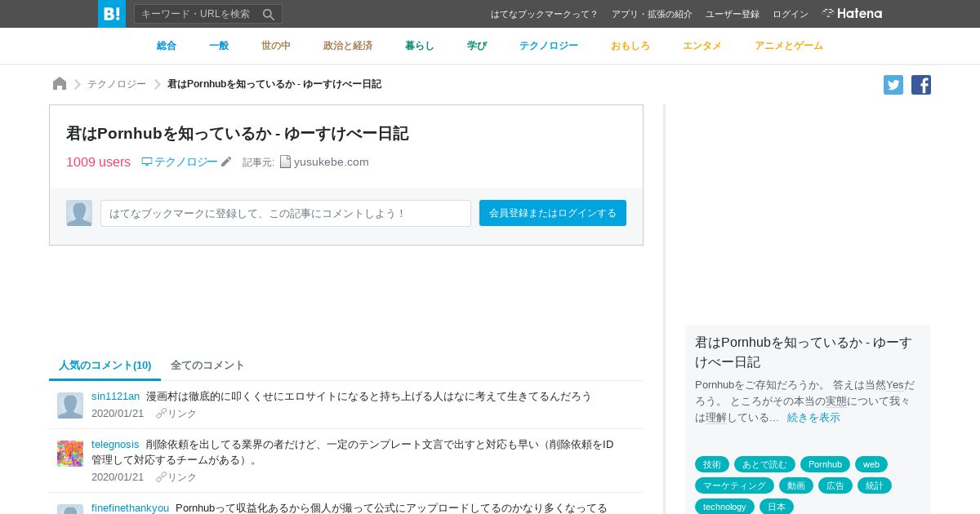Select エンタメ category tab
The width and height of the screenshot is (980, 514).
point(702,46)
